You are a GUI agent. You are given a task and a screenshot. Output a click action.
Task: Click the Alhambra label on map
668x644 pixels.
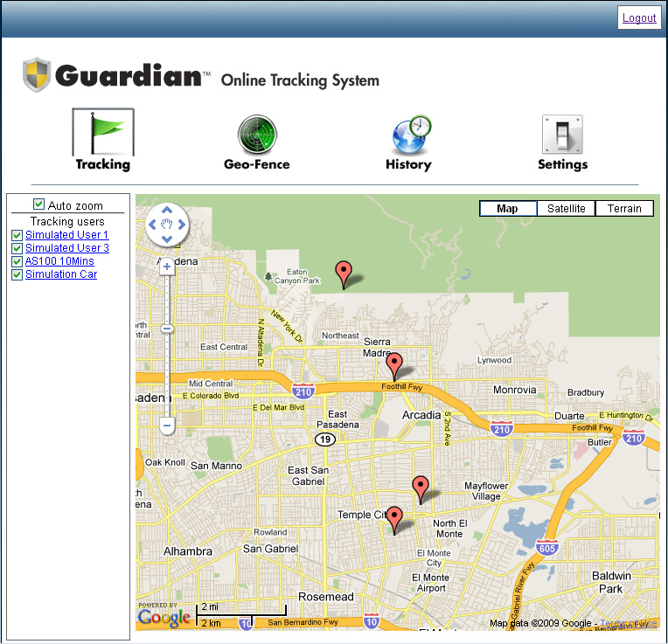(188, 551)
